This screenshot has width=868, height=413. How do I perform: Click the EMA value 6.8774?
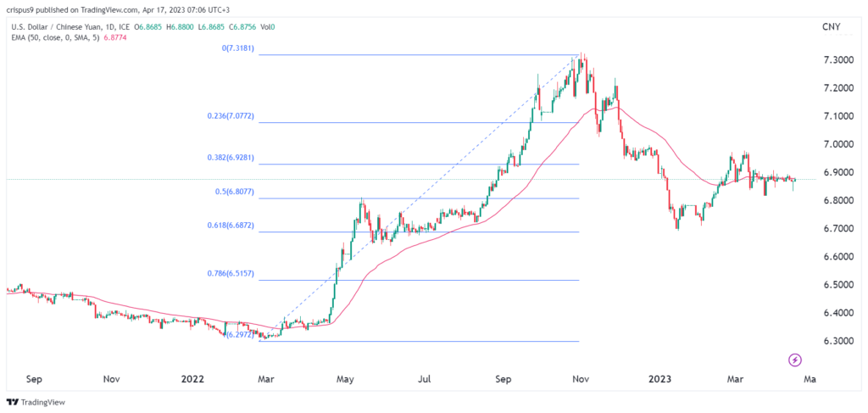tap(114, 37)
